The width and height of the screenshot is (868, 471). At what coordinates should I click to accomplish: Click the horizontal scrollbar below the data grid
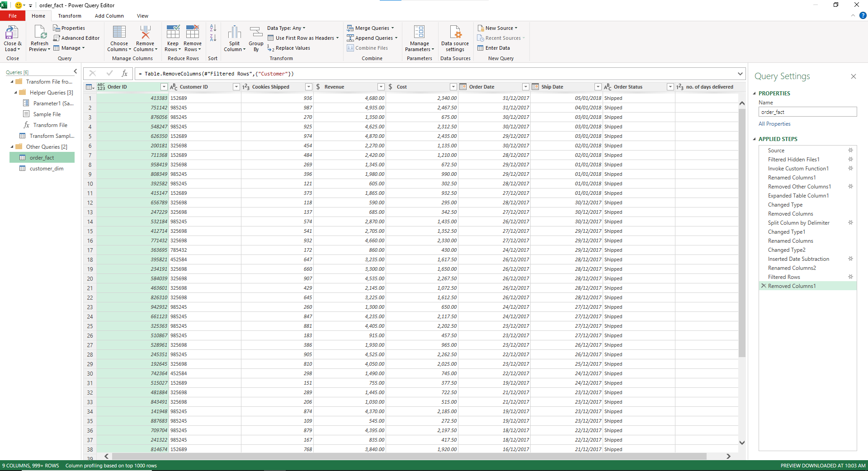click(x=407, y=457)
